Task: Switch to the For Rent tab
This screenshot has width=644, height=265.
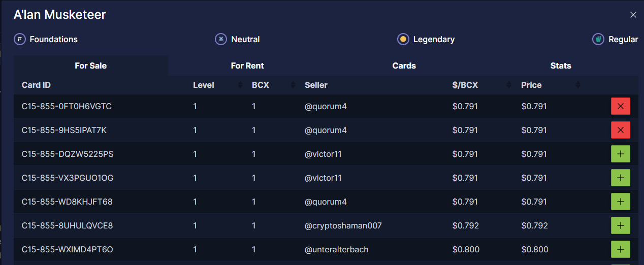Action: 247,65
